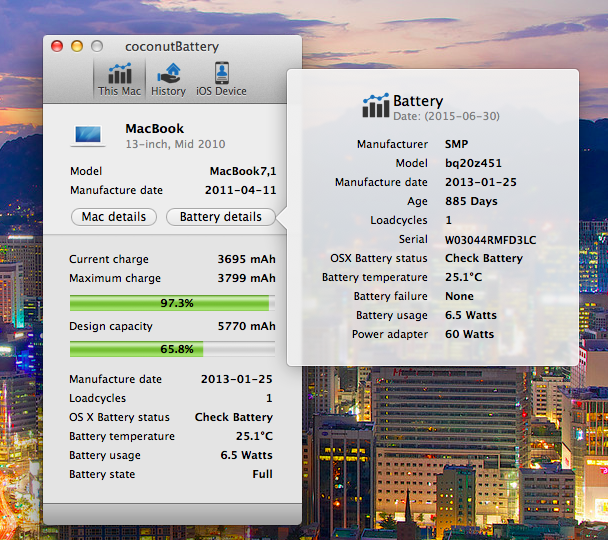Click the 2011-04-11 manufacture date
Image resolution: width=608 pixels, height=540 pixels.
coord(240,190)
